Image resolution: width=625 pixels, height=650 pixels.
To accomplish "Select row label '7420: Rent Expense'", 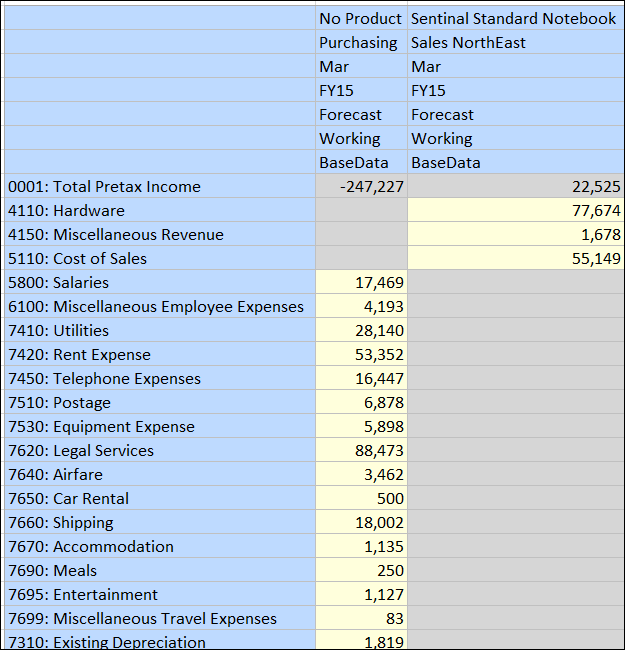I will coord(160,355).
